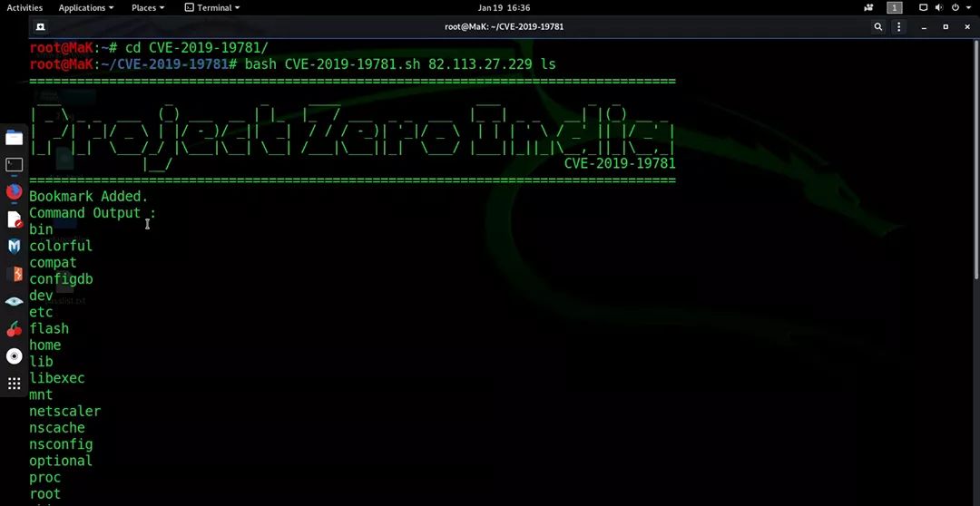Launch Burp Suite from dock
The image size is (980, 506).
click(15, 274)
